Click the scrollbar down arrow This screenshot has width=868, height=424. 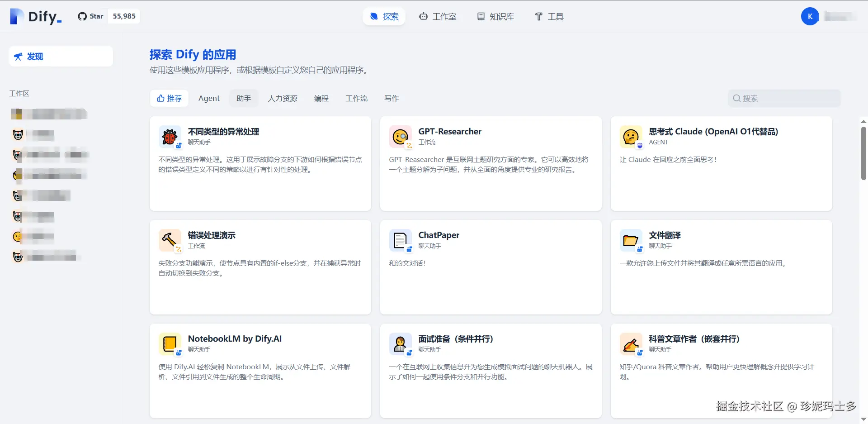pos(863,419)
